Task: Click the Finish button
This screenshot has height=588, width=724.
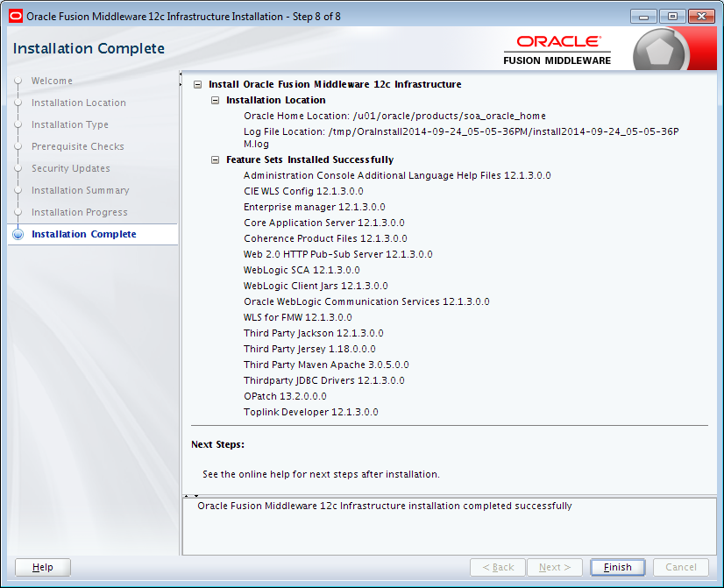Action: (x=617, y=567)
